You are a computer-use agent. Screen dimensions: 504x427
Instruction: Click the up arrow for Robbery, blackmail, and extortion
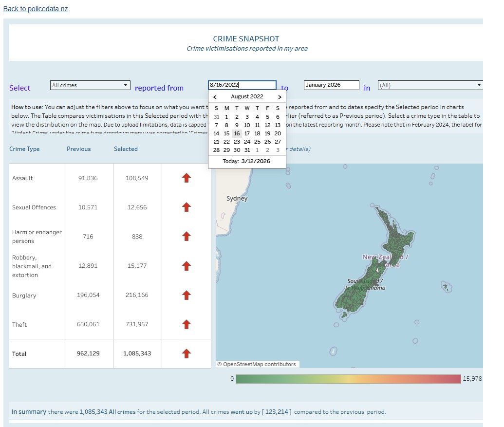point(187,266)
